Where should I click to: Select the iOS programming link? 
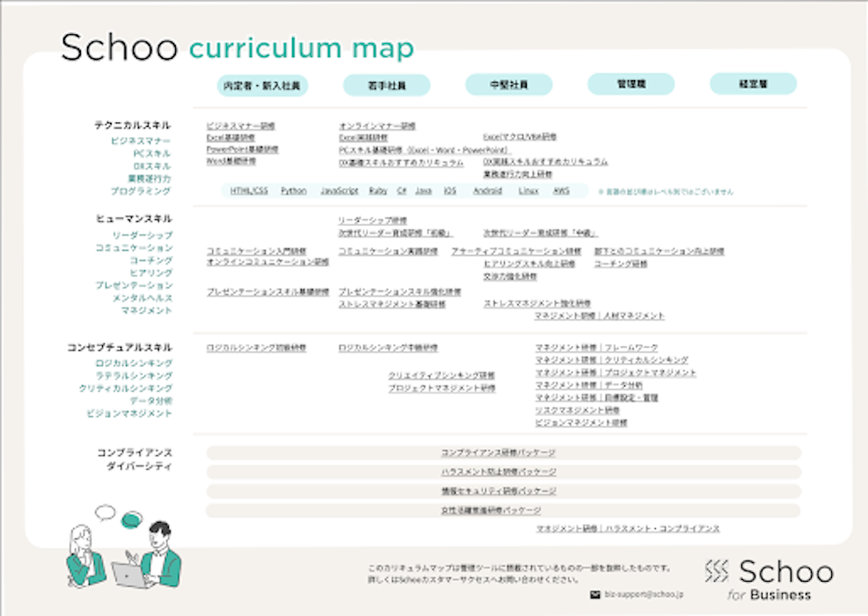[x=450, y=191]
